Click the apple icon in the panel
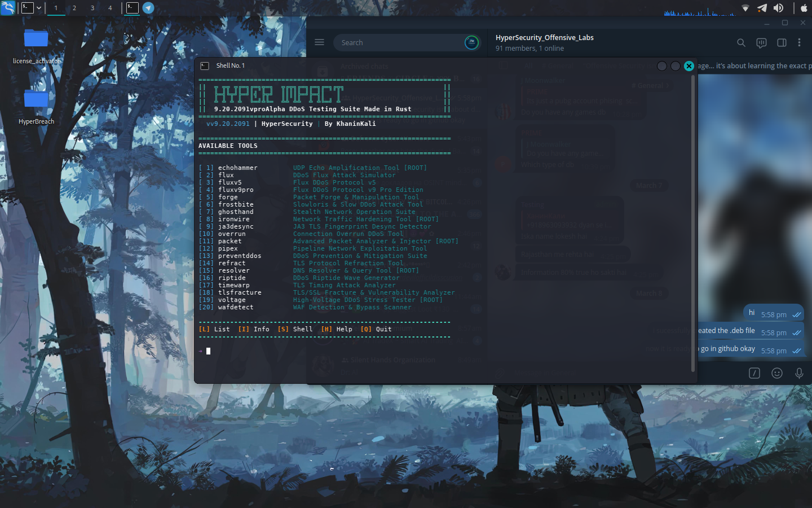Screen dimensions: 812x508 click(x=804, y=8)
